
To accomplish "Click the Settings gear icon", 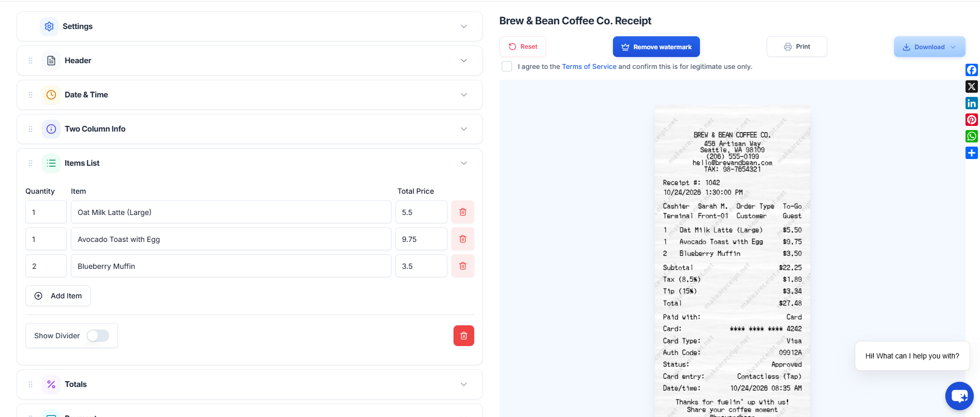I will coord(49,26).
